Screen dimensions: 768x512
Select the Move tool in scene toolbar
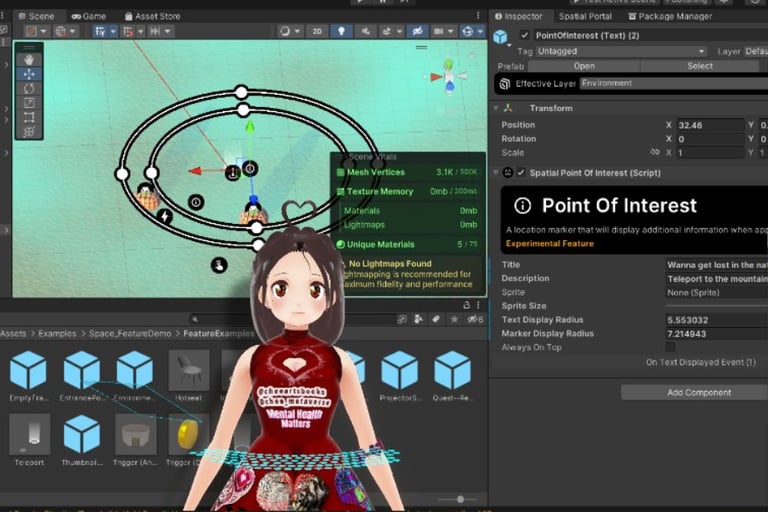(x=28, y=74)
